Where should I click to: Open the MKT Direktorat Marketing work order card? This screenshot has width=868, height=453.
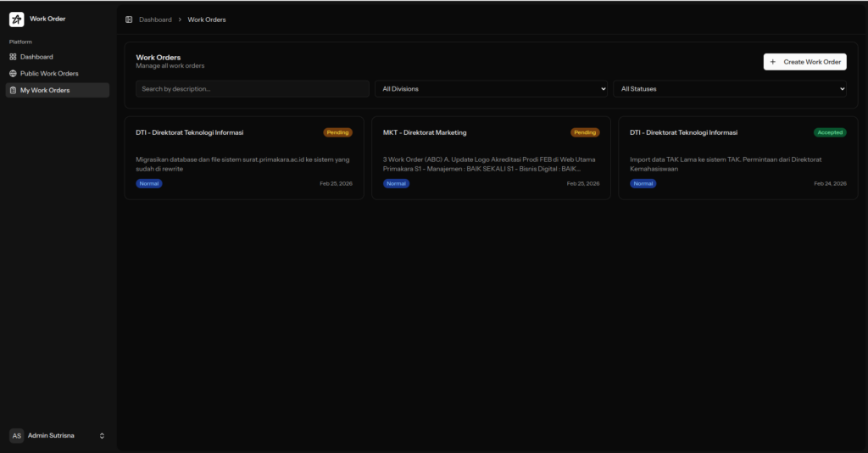[491, 159]
